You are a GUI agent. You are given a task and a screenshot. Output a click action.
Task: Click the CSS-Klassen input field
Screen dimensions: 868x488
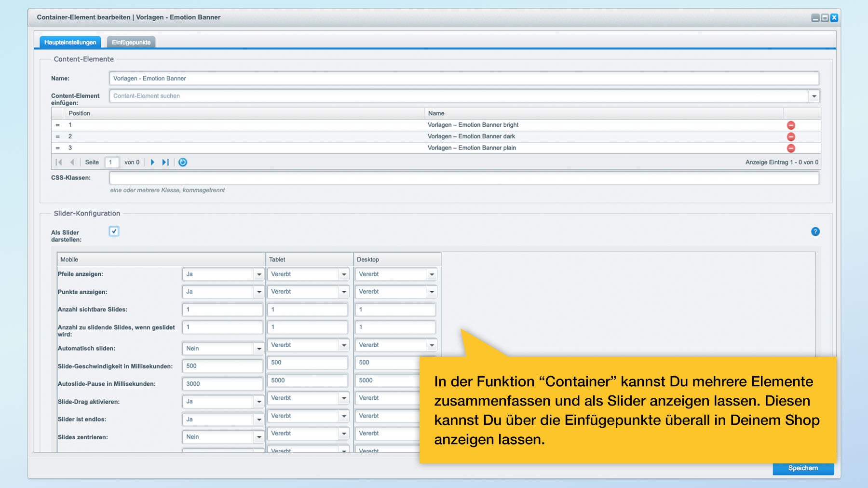(x=464, y=178)
